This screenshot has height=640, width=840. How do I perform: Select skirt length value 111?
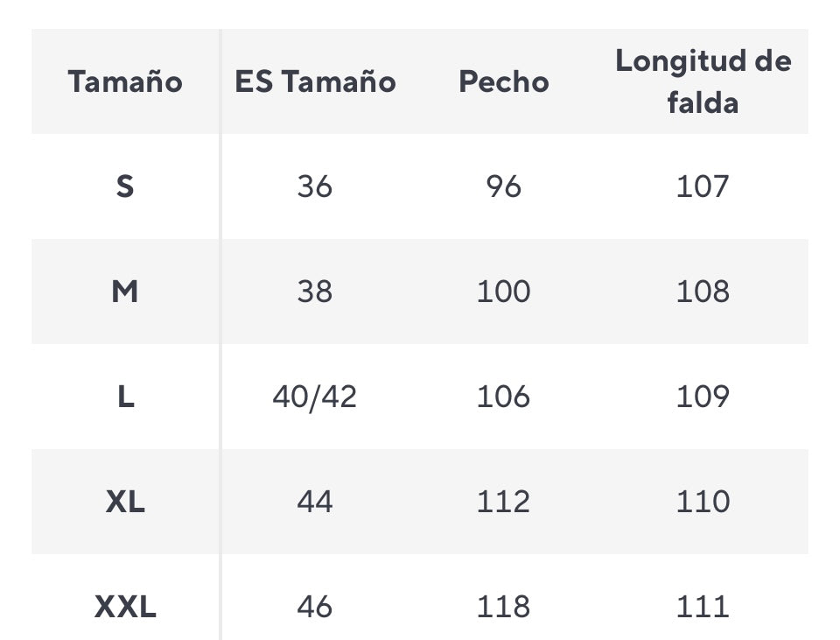pos(703,606)
